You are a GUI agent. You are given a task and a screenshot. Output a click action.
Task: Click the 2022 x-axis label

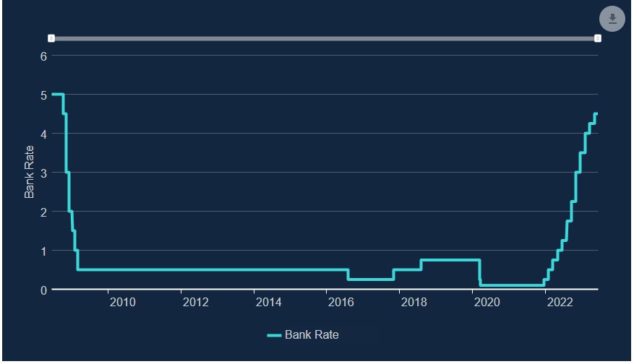pos(560,302)
